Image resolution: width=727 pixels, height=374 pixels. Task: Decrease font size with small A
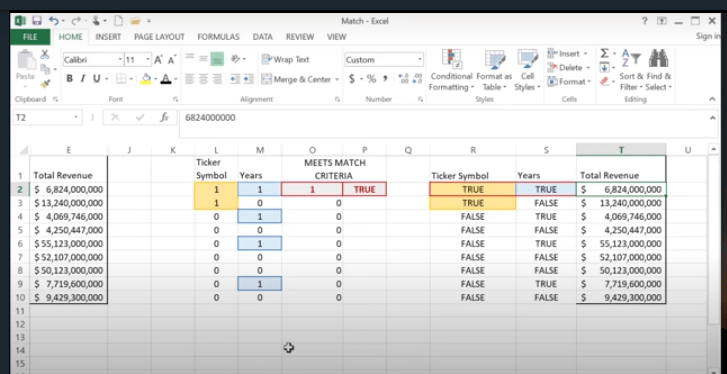(172, 60)
